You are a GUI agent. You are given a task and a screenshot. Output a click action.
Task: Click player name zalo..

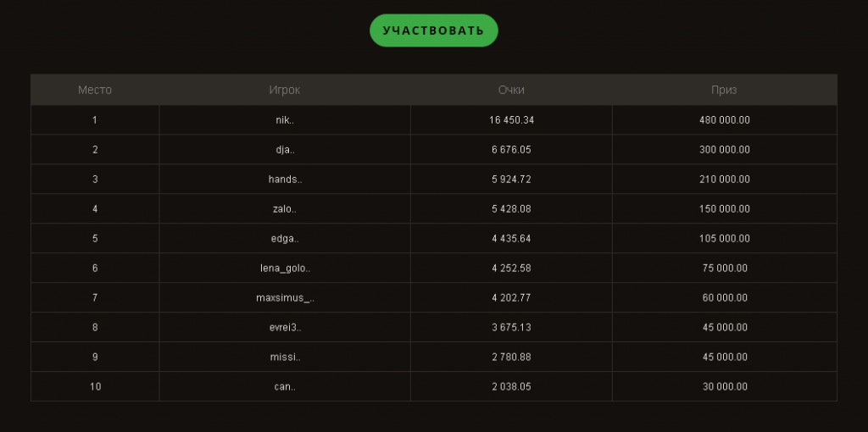click(x=285, y=209)
